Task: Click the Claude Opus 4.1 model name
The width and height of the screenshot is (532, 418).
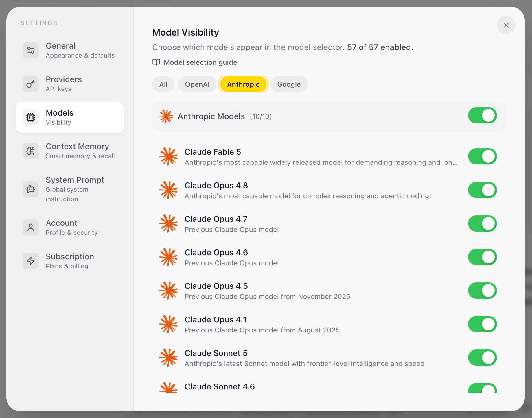Action: (x=216, y=319)
